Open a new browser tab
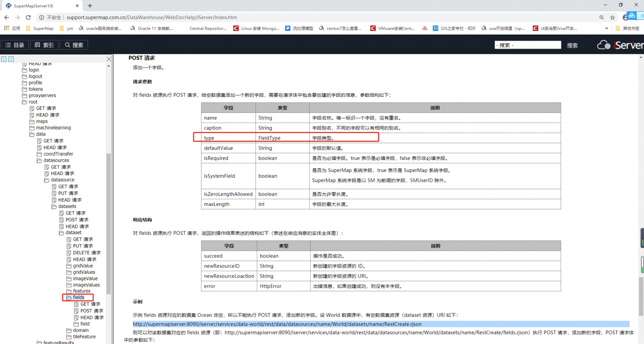644x344 pixels. [x=90, y=6]
